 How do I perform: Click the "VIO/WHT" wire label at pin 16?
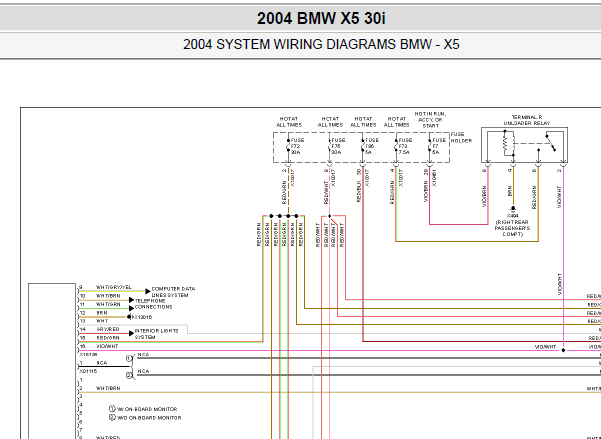point(107,346)
